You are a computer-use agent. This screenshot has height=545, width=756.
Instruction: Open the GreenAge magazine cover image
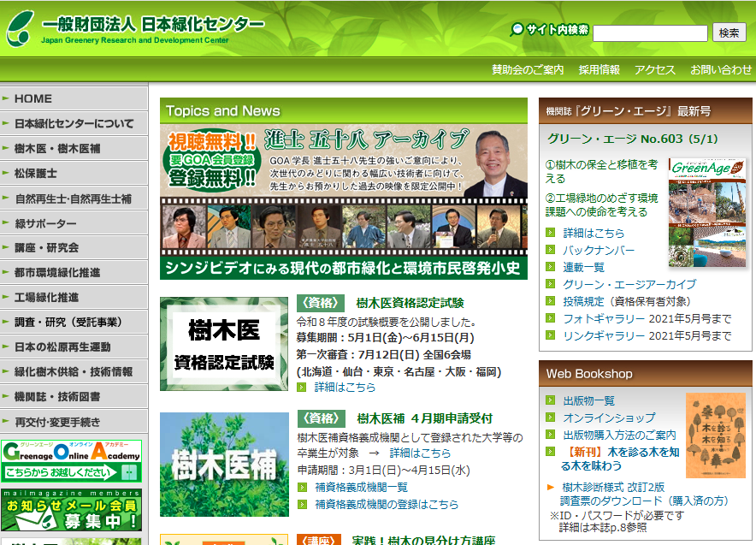[706, 213]
